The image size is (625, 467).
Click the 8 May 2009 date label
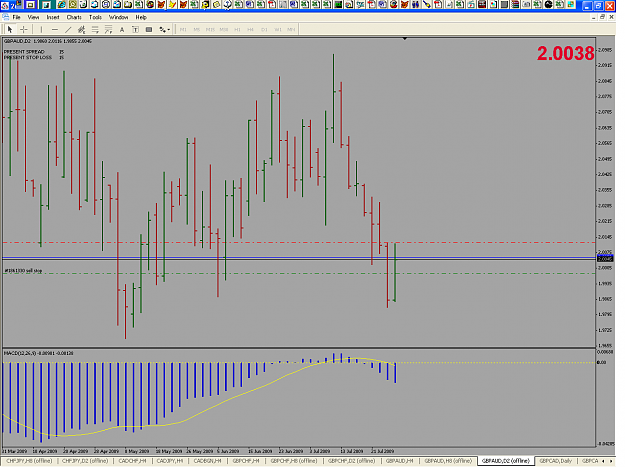[137, 451]
